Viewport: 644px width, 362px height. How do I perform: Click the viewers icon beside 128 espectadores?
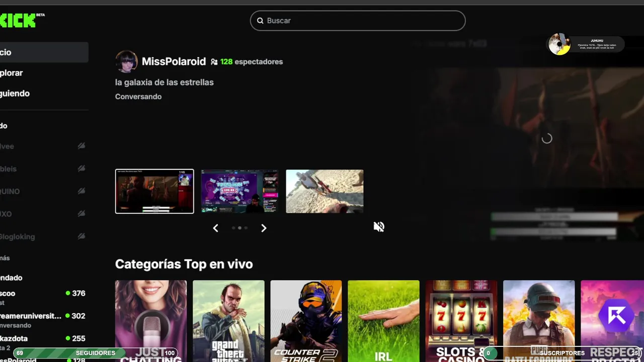[x=214, y=62]
